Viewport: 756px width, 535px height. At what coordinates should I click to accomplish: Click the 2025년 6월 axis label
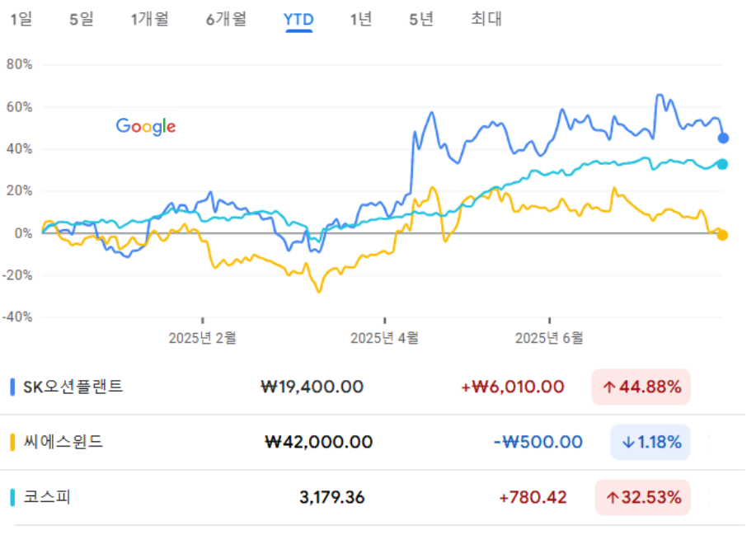coord(549,338)
